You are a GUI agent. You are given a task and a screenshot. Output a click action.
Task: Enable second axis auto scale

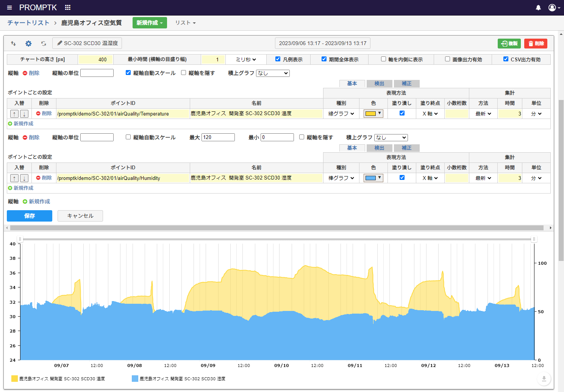pos(128,137)
